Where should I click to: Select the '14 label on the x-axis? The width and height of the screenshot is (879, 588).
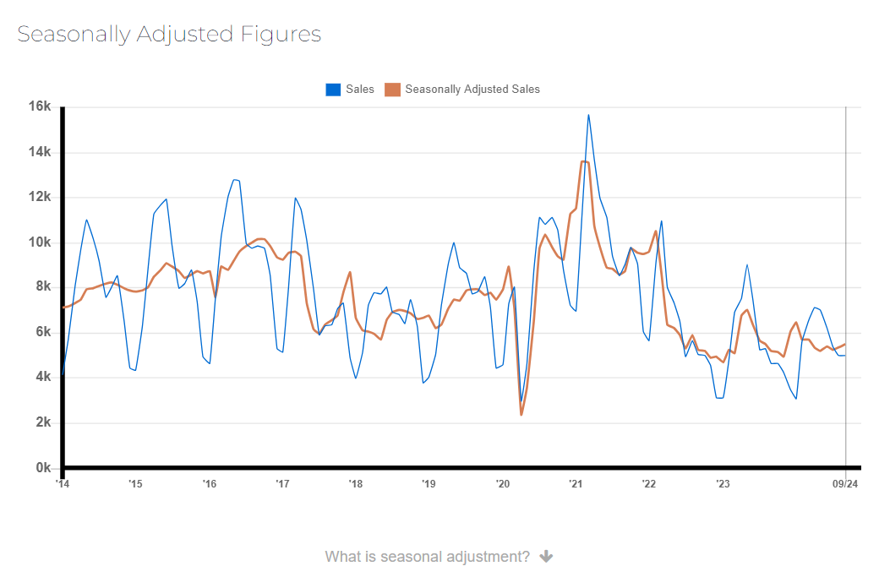(x=62, y=484)
